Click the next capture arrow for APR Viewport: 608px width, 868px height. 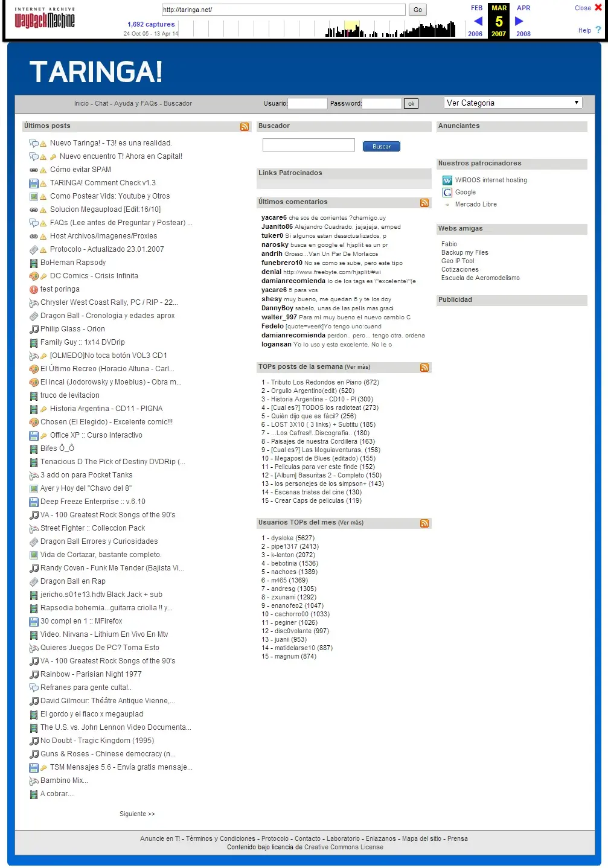(519, 21)
